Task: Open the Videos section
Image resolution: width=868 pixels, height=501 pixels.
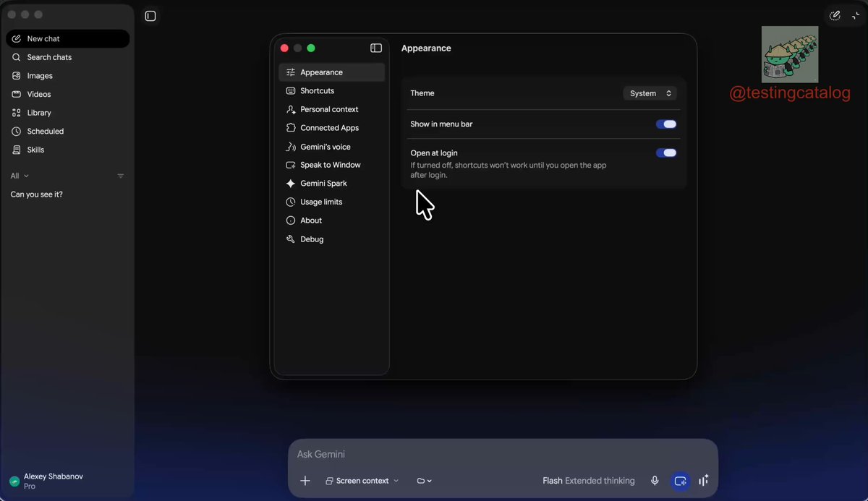Action: tap(68, 94)
